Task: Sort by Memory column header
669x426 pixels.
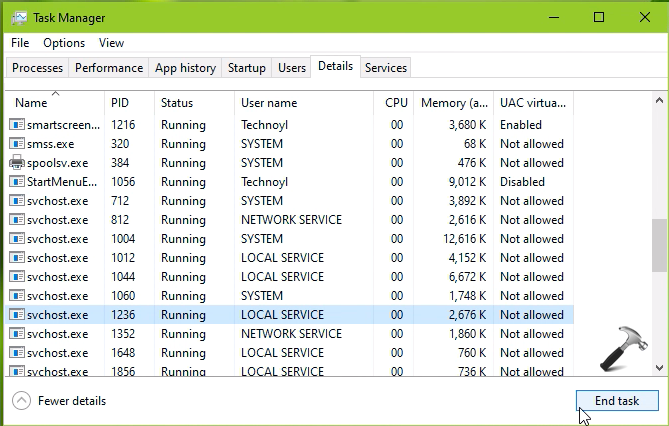Action: pyautogui.click(x=455, y=103)
